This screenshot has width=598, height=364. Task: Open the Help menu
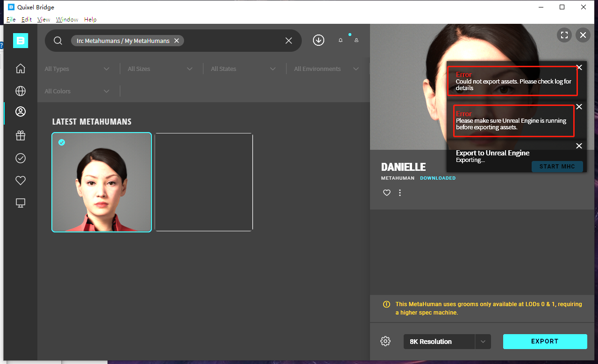point(90,20)
